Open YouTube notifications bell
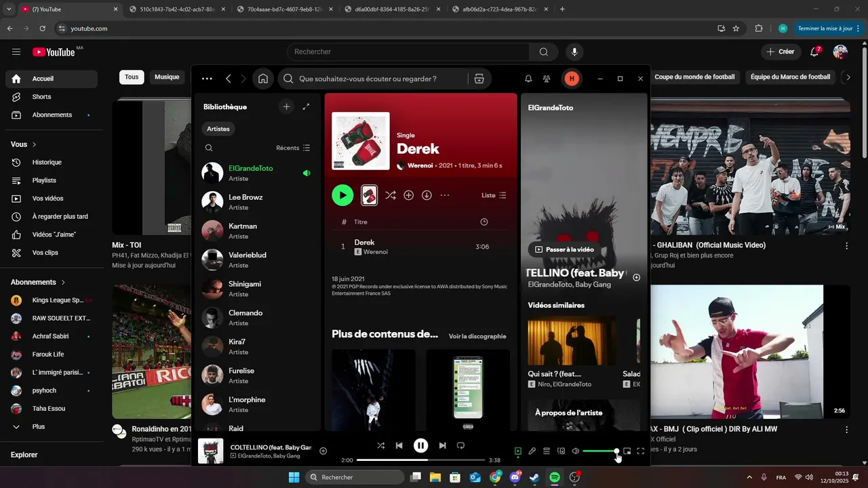This screenshot has height=488, width=868. pos(815,52)
